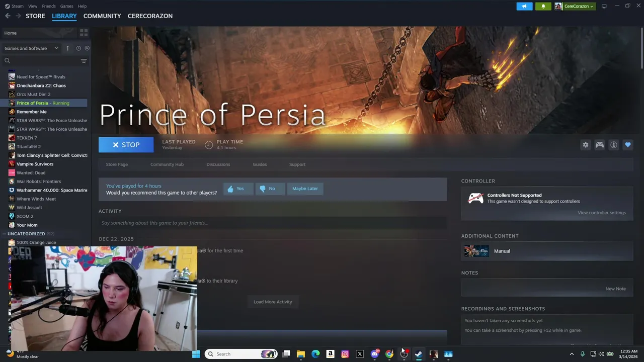Select War Robots: Frontiers in library

(x=39, y=182)
